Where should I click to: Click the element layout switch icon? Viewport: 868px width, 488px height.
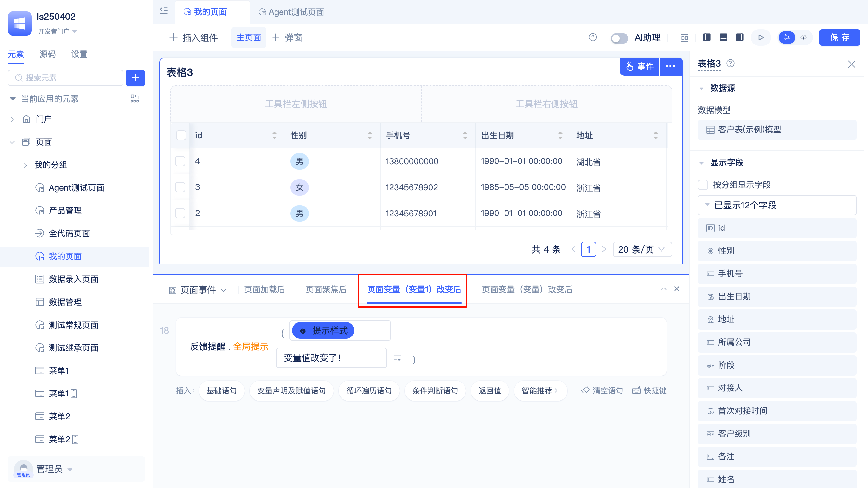click(x=134, y=98)
